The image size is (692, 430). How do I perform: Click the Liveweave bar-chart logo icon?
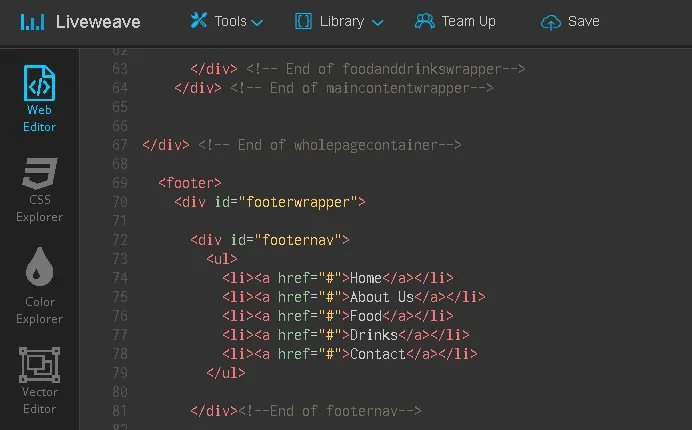pyautogui.click(x=32, y=22)
